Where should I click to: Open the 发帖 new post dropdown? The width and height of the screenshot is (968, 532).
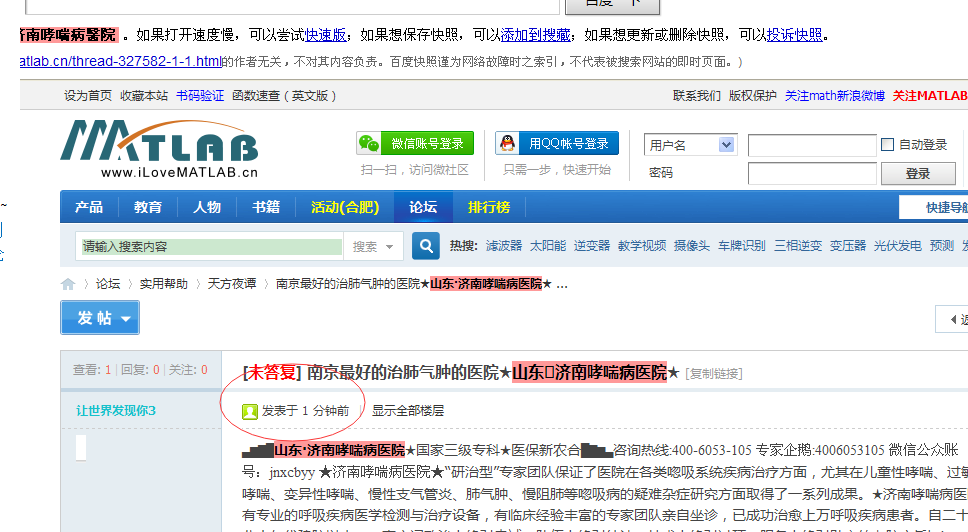pyautogui.click(x=100, y=318)
